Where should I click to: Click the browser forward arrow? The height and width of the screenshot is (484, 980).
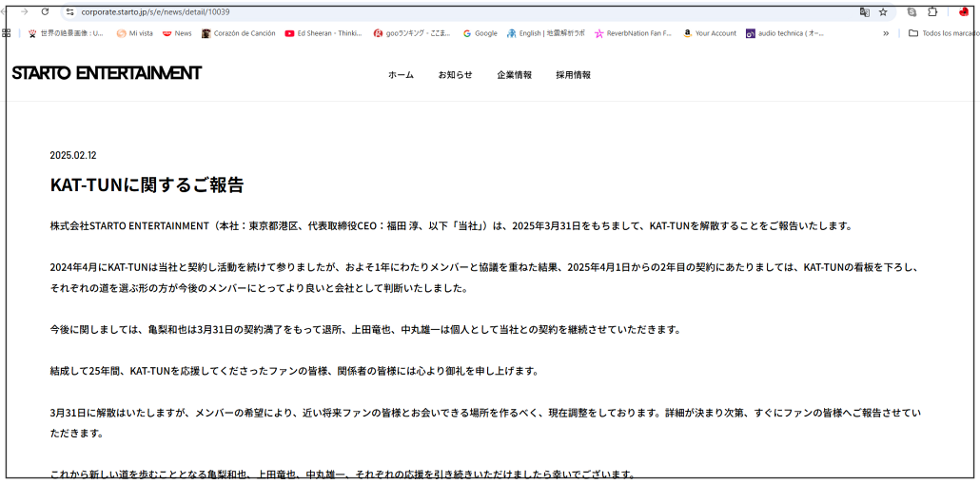click(x=25, y=11)
